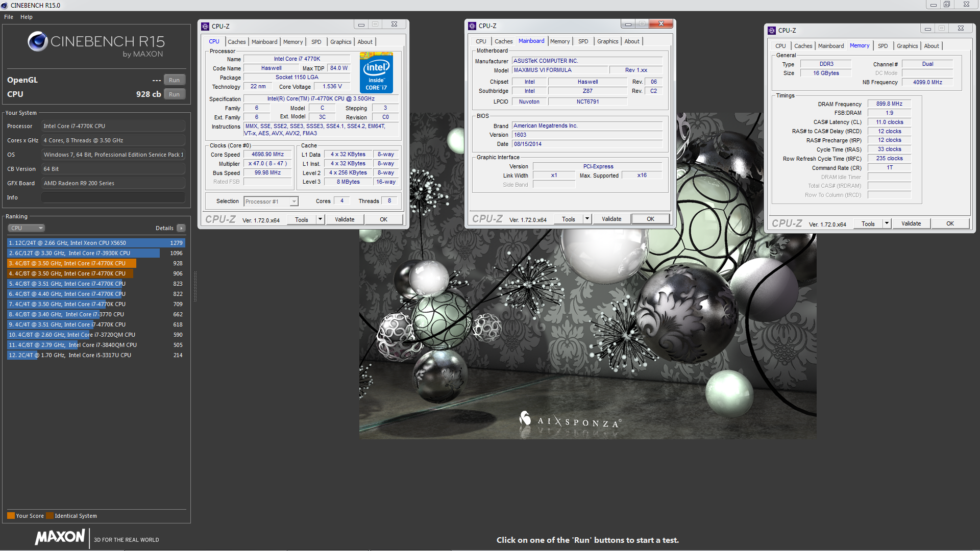Screen dimensions: 980x551
Task: Open SPD tab in Mainboard CPU-Z window
Action: [583, 41]
